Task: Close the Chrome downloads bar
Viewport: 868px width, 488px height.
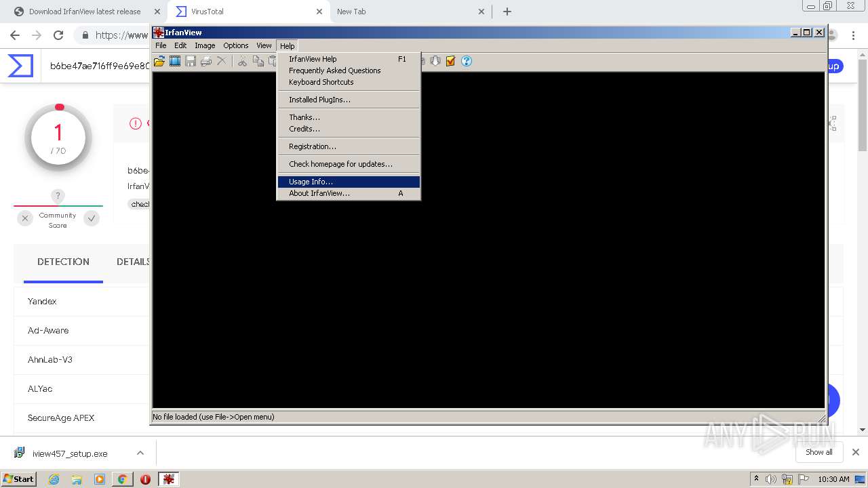Action: click(855, 452)
